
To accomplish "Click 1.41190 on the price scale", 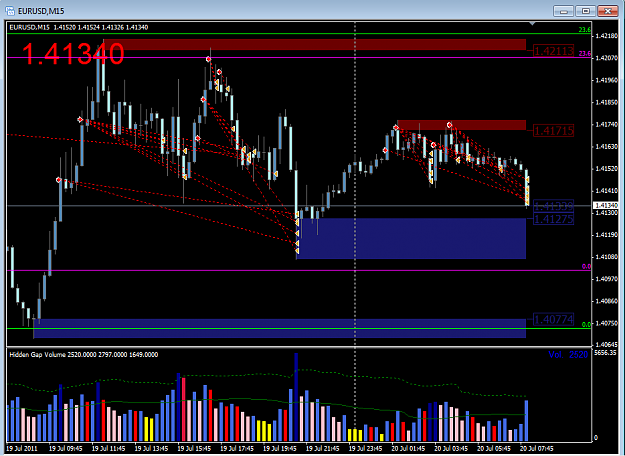I will 606,235.
